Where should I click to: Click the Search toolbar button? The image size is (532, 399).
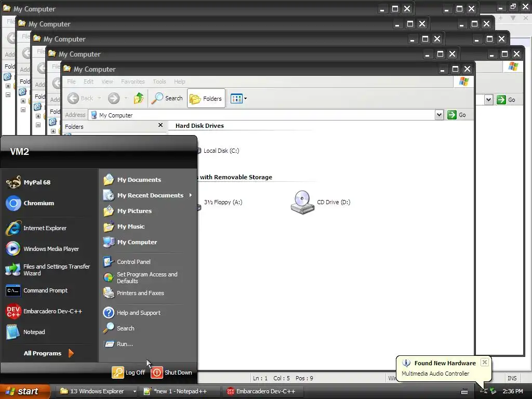click(x=167, y=98)
